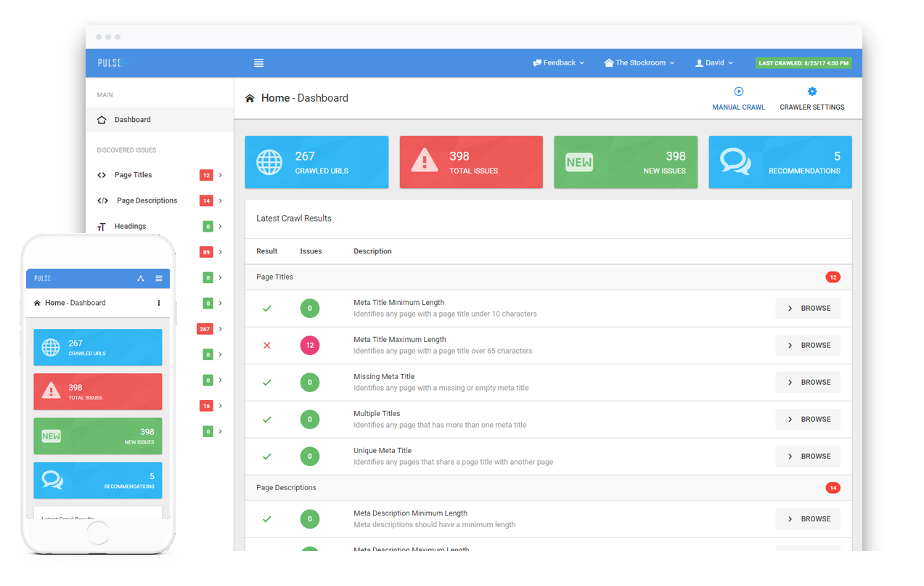This screenshot has width=924, height=586.
Task: Start a Manual Crawl
Action: pos(738,99)
